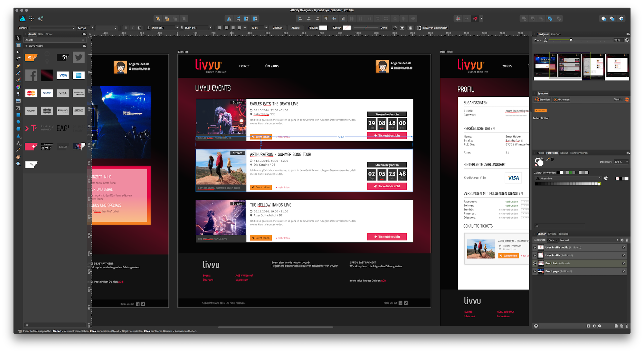Click the color picker eyedropper
Screen dimensions: 644x353
point(548,159)
